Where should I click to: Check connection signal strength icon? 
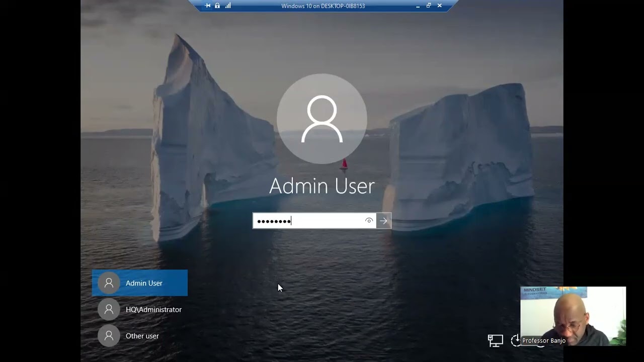[x=228, y=6]
